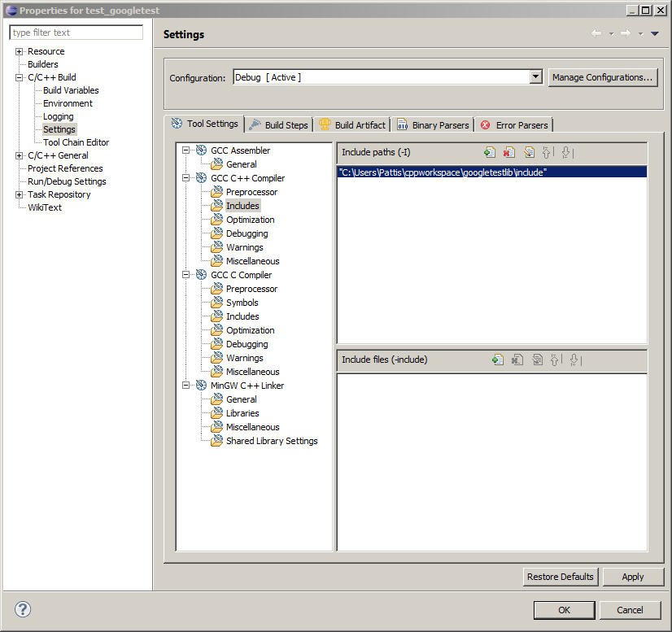Select MinGW Linker General
The width and height of the screenshot is (672, 632).
pyautogui.click(x=242, y=399)
